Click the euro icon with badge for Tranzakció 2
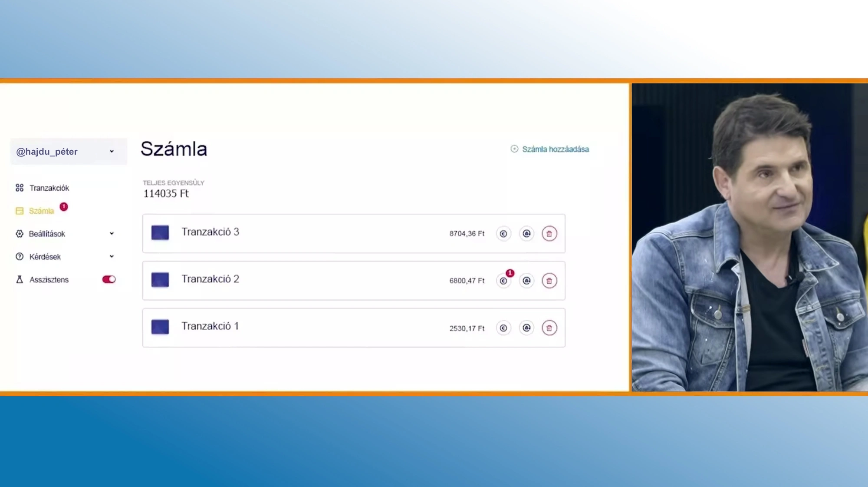This screenshot has height=487, width=868. [x=503, y=281]
